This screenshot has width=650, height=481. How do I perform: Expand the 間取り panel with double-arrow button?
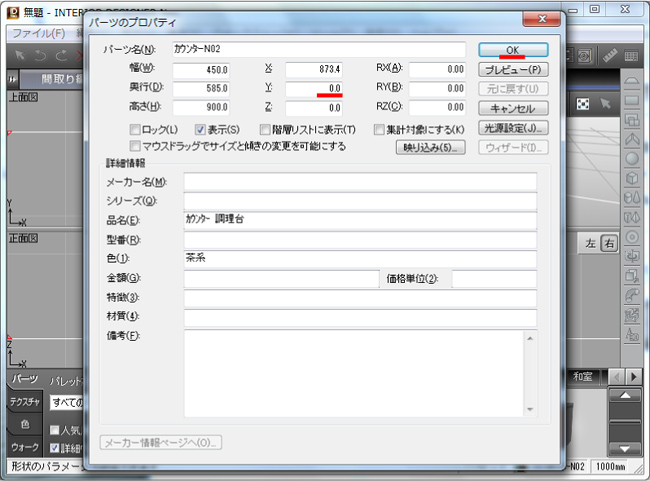click(12, 79)
